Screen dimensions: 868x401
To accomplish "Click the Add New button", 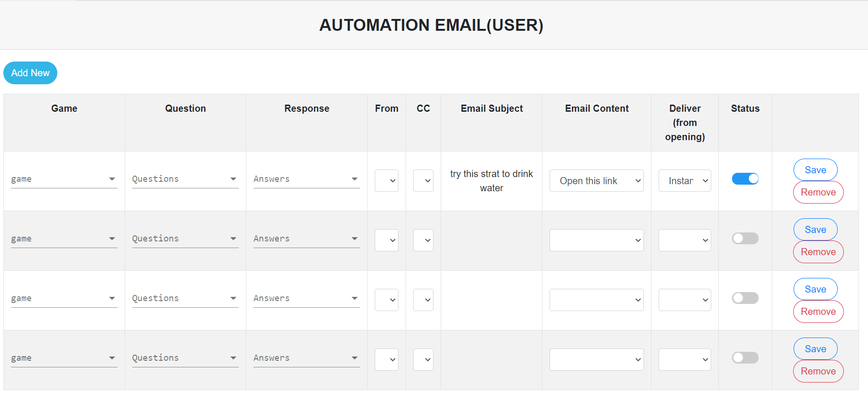I will 30,73.
